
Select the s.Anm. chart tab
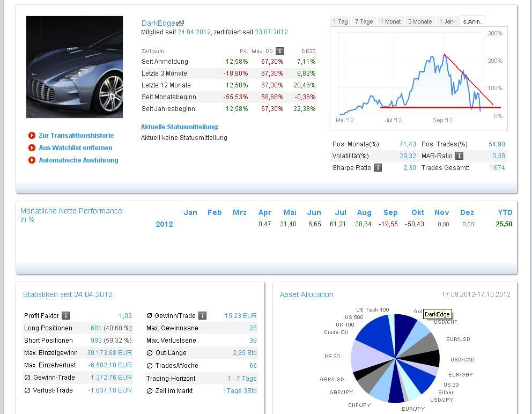tap(472, 21)
